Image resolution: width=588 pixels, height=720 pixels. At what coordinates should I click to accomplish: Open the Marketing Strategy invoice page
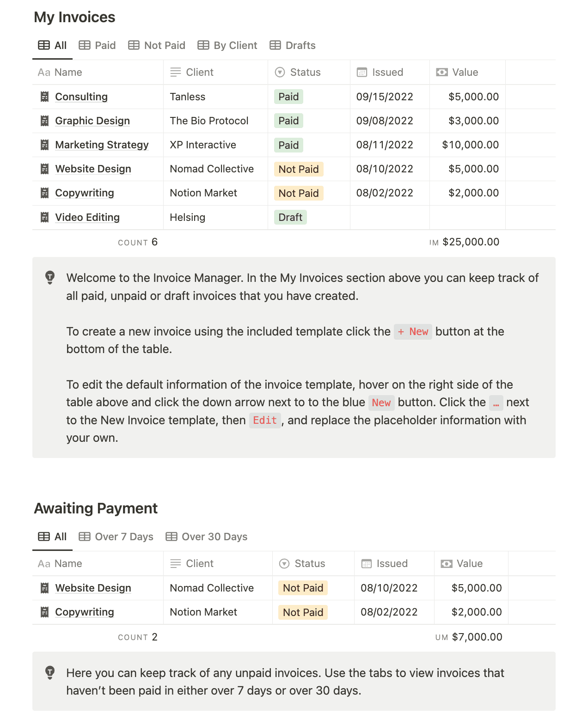coord(102,145)
